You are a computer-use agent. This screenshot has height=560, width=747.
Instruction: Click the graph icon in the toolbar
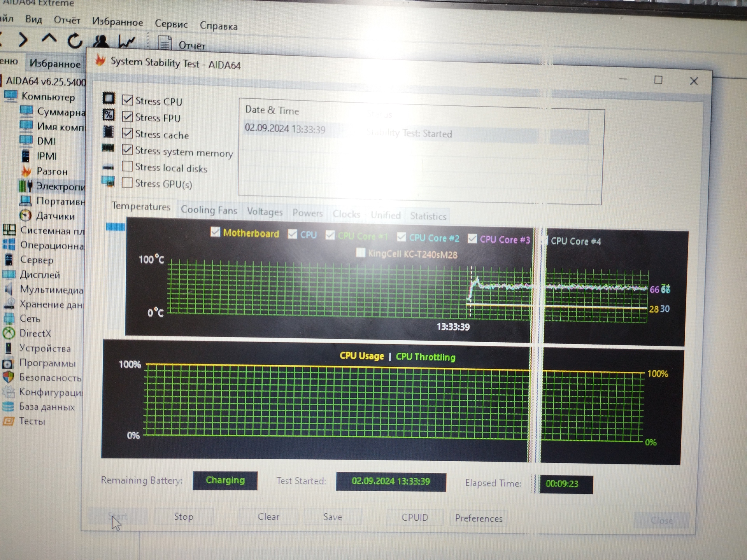126,42
